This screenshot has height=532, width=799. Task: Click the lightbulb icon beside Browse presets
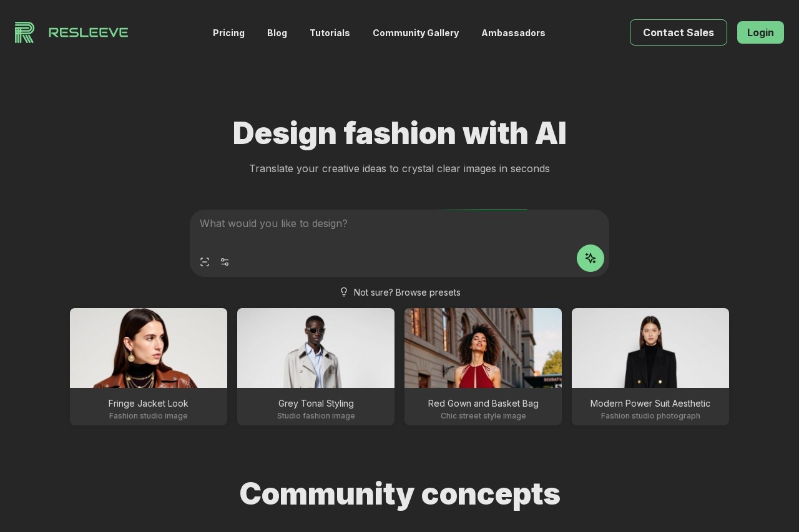(344, 292)
